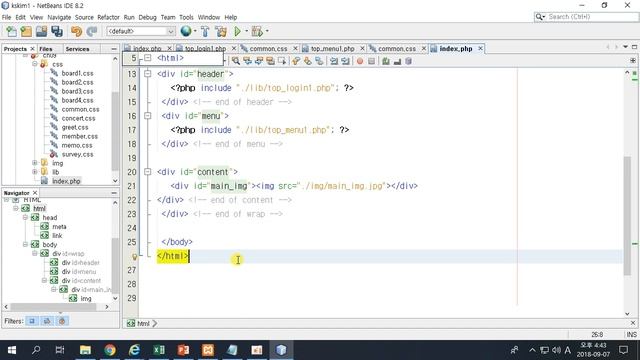The image size is (640, 360).
Task: Close the Navigator panel tab
Action: coord(35,193)
